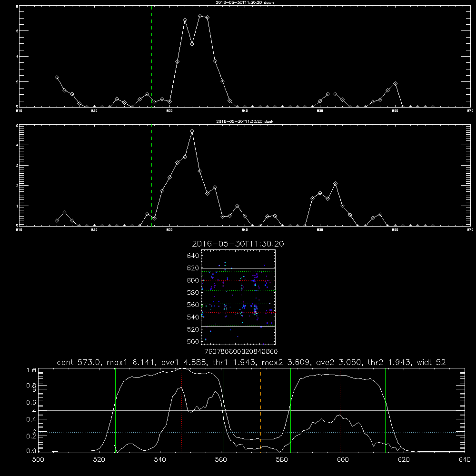Click the green vertical line at 525 in bottom plot
This screenshot has height=476, width=476.
coord(115,410)
